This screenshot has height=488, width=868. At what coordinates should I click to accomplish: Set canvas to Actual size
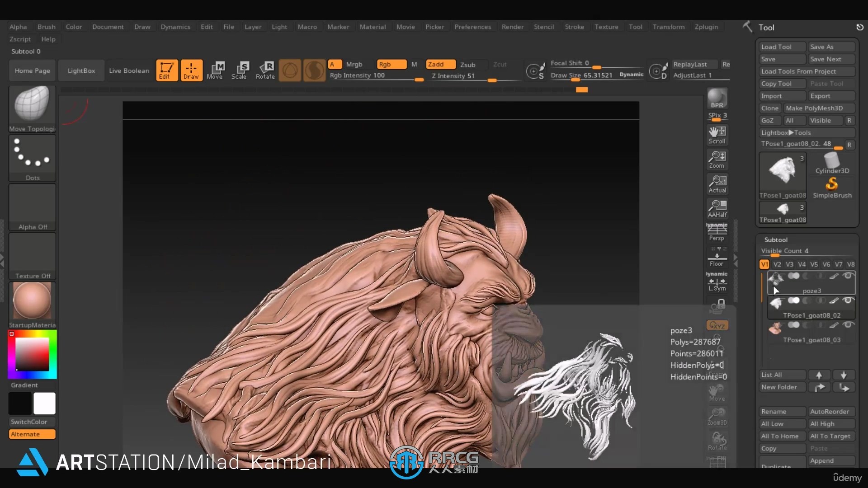pyautogui.click(x=717, y=183)
